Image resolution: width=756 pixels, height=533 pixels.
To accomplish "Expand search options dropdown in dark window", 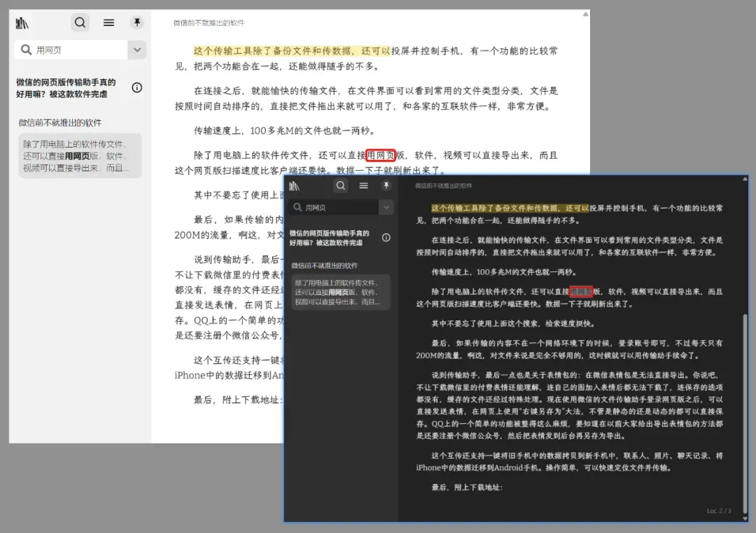I will [x=386, y=208].
